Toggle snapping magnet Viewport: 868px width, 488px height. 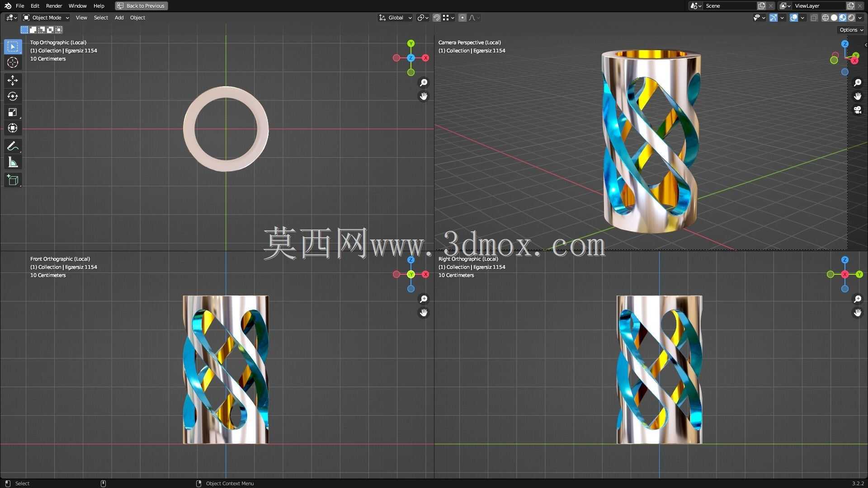437,18
